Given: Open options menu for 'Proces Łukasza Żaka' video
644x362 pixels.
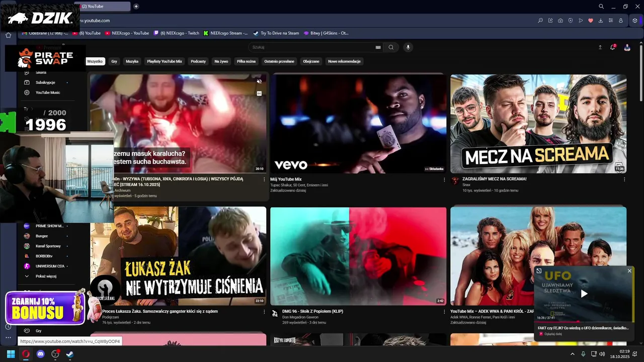Looking at the screenshot, I should click(x=264, y=312).
